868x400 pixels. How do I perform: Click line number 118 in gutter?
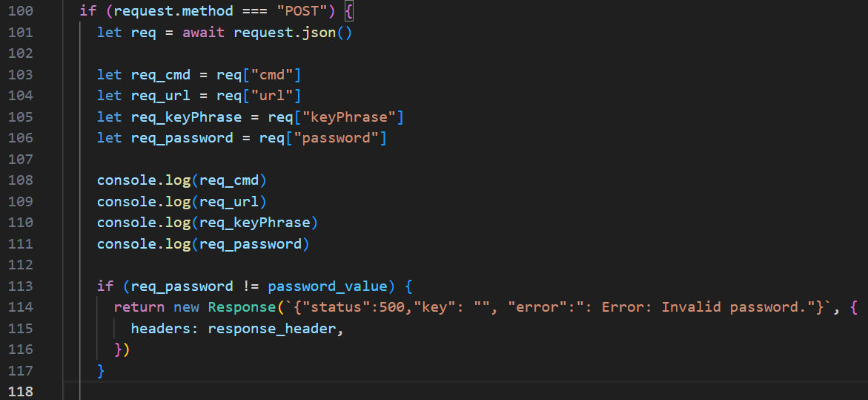pyautogui.click(x=20, y=391)
